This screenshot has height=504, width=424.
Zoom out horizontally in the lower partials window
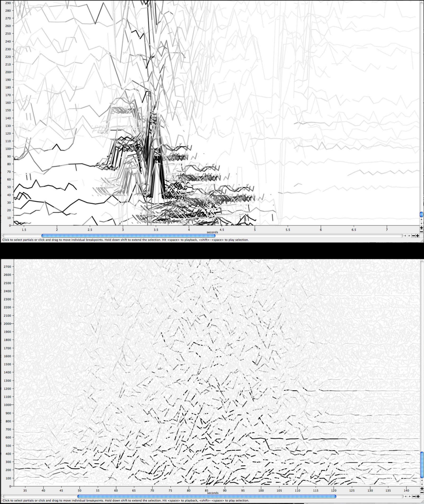(x=414, y=496)
